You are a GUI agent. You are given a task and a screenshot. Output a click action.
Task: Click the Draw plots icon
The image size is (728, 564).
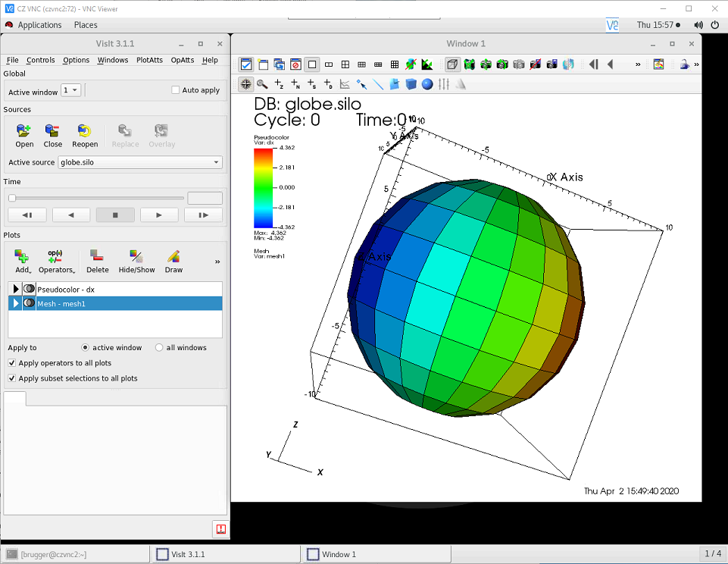coord(173,256)
